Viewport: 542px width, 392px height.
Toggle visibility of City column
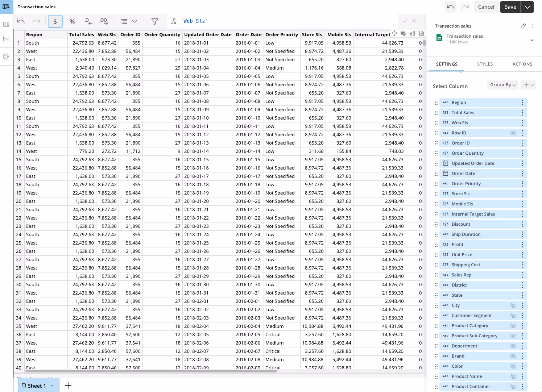point(513,305)
